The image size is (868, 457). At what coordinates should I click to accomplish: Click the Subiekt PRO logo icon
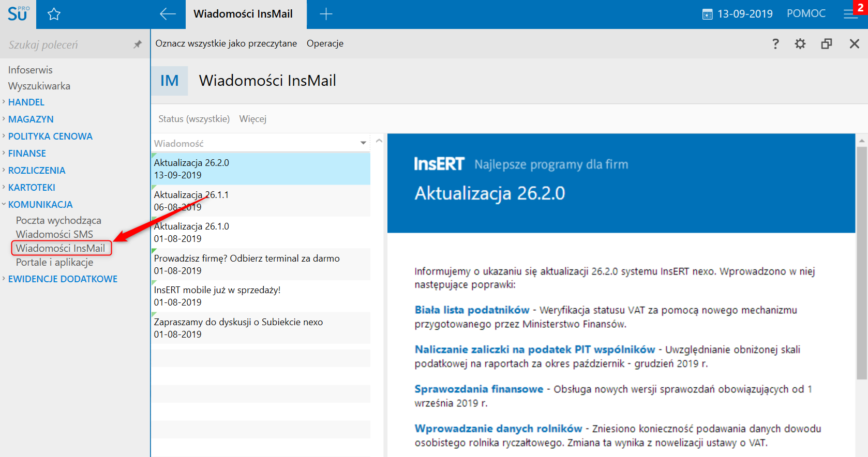18,14
